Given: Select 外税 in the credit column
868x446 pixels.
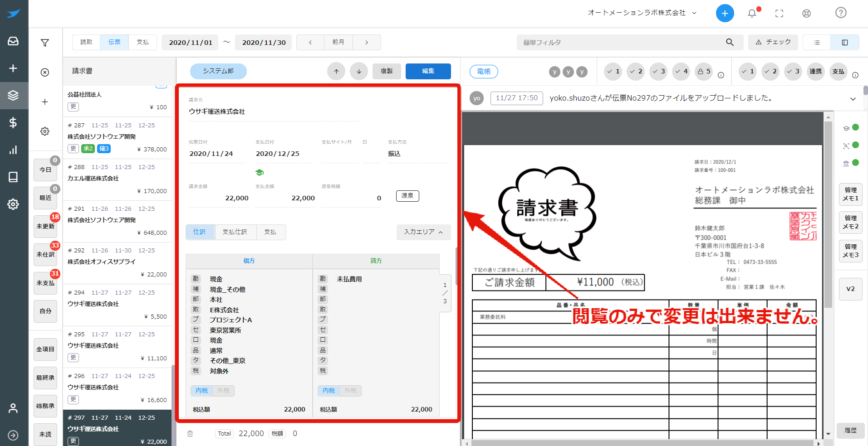Looking at the screenshot, I should click(x=350, y=391).
